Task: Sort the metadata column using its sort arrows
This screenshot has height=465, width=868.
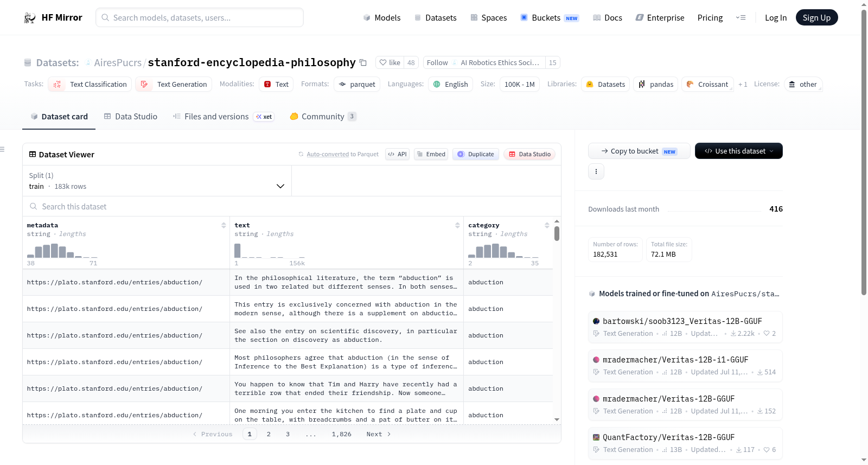Action: point(224,225)
